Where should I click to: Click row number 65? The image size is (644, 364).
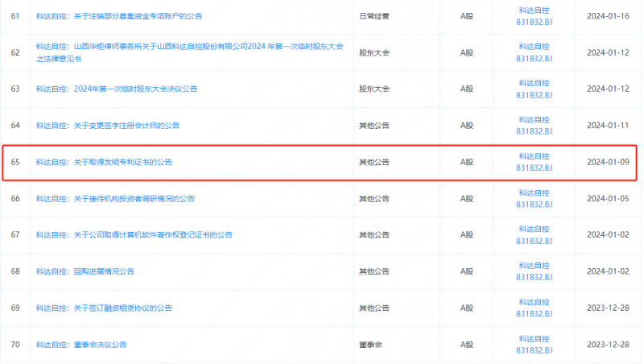tap(15, 162)
